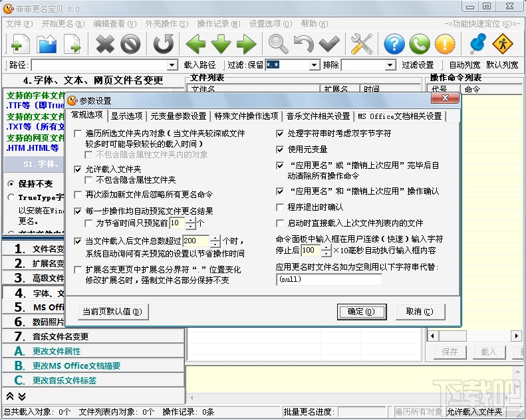Image resolution: width=526 pixels, height=420 pixels.
Task: Click the command list scrollbar right arrow
Action: (516, 336)
